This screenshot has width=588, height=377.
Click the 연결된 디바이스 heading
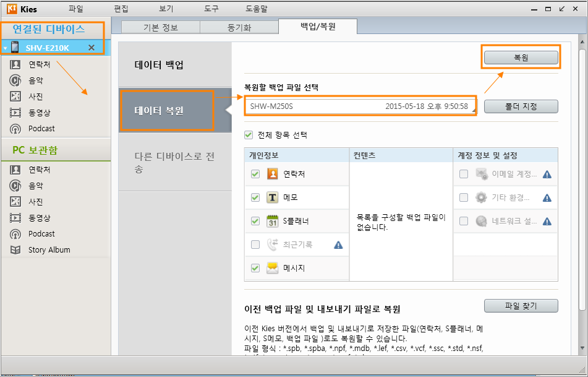pyautogui.click(x=49, y=28)
